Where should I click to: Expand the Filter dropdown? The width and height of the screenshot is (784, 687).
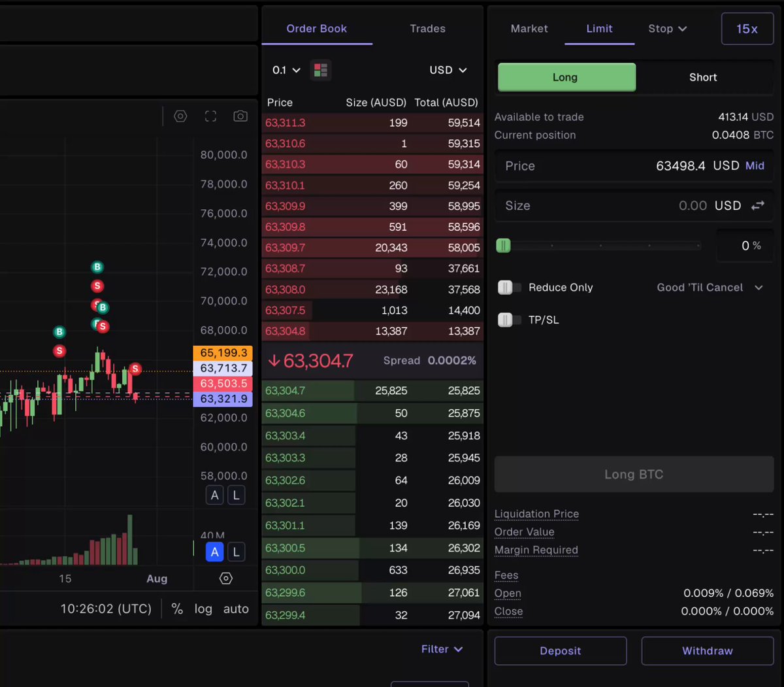coord(442,649)
